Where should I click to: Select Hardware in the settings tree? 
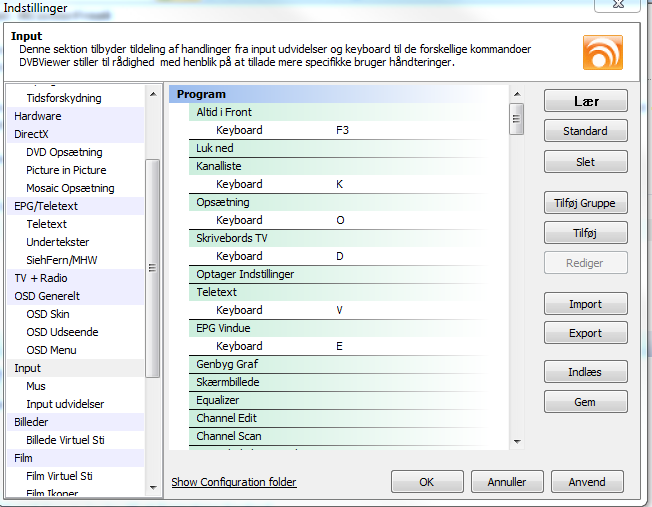(x=76, y=116)
